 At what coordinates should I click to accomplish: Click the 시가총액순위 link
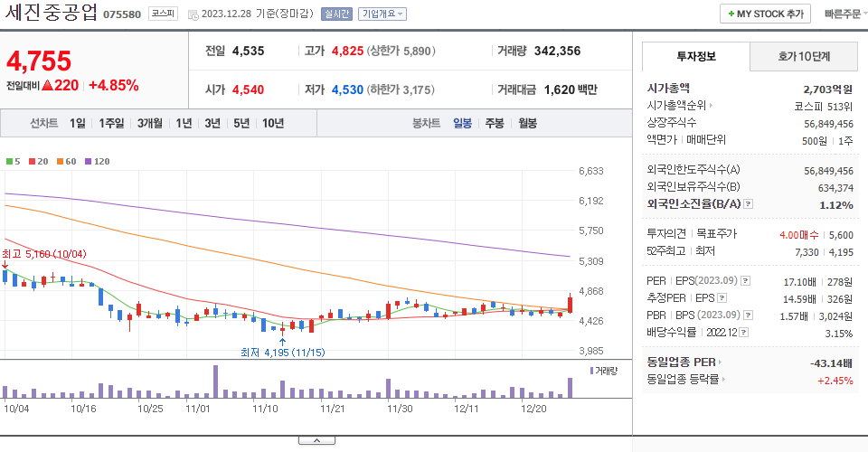pos(676,105)
